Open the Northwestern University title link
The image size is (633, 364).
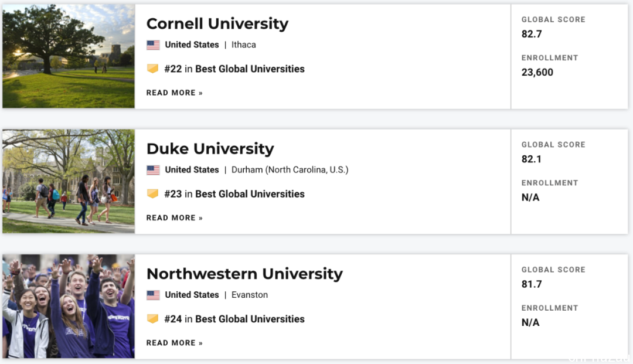[244, 274]
